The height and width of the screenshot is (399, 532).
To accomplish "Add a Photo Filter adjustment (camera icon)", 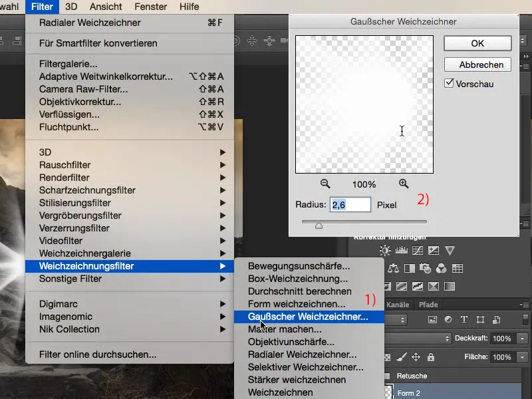I will pos(425,269).
